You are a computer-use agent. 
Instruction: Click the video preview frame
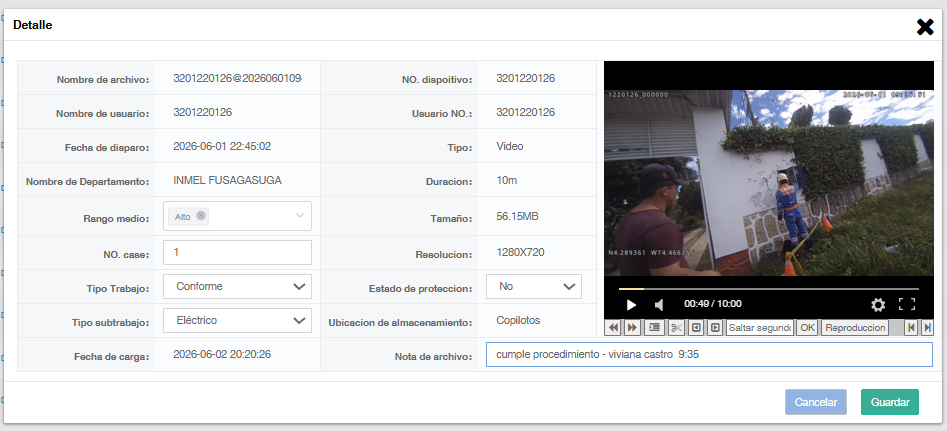point(769,183)
